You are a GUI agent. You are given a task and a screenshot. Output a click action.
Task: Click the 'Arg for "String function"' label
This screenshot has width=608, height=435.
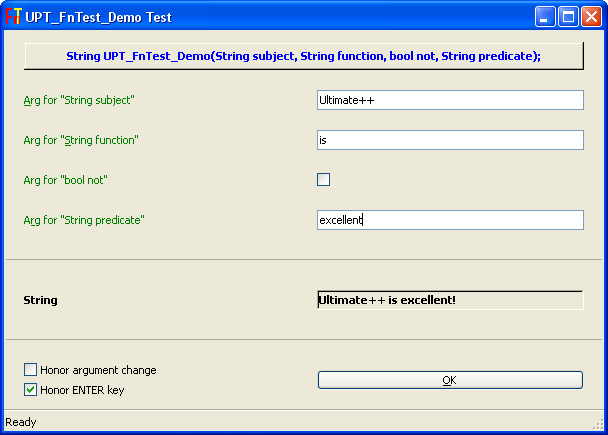(x=81, y=140)
